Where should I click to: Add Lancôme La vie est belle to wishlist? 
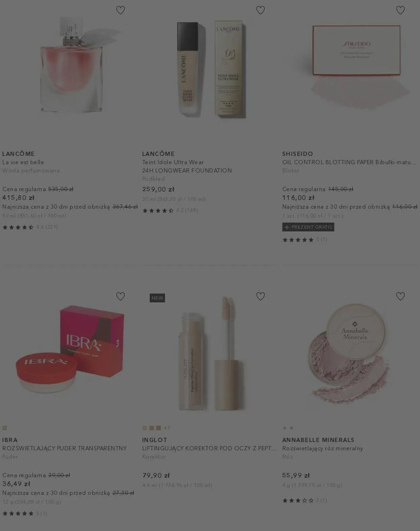(x=120, y=10)
